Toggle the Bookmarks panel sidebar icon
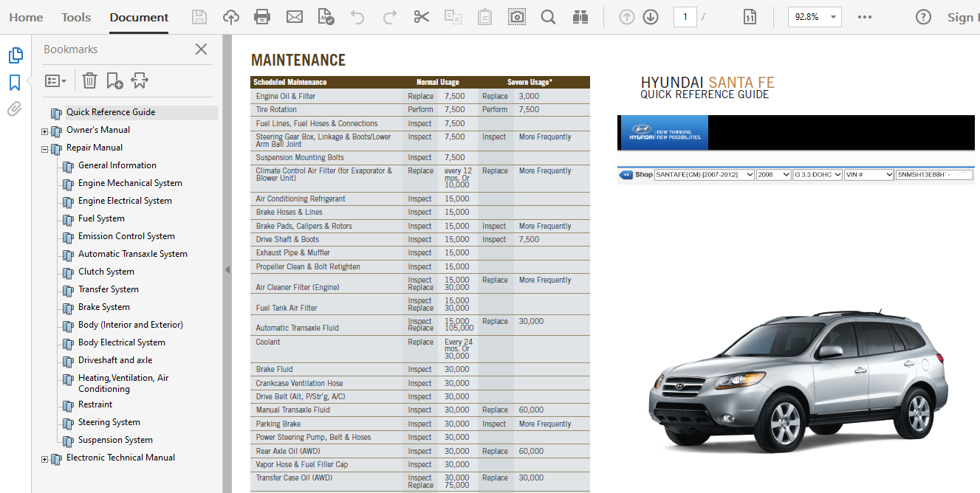The height and width of the screenshot is (493, 980). click(x=15, y=82)
